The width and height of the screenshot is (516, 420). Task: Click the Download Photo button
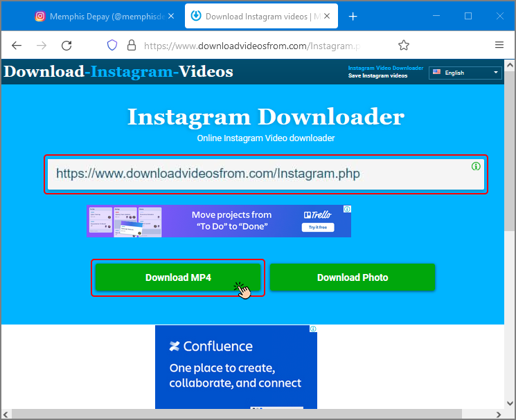(353, 277)
